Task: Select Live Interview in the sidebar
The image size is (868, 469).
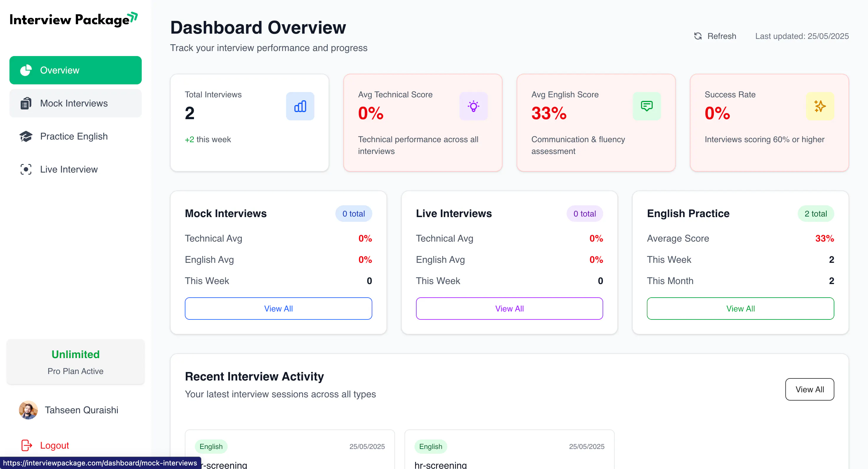Action: pos(76,169)
